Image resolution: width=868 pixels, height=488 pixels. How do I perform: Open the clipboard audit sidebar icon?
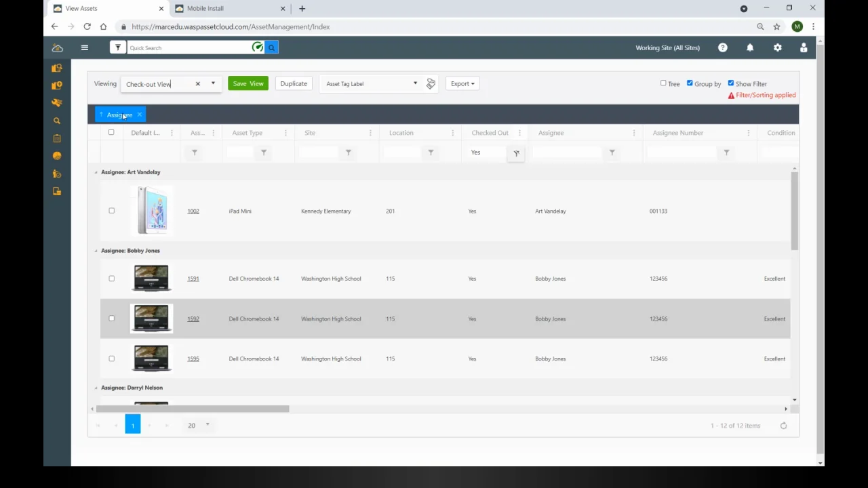pyautogui.click(x=57, y=138)
